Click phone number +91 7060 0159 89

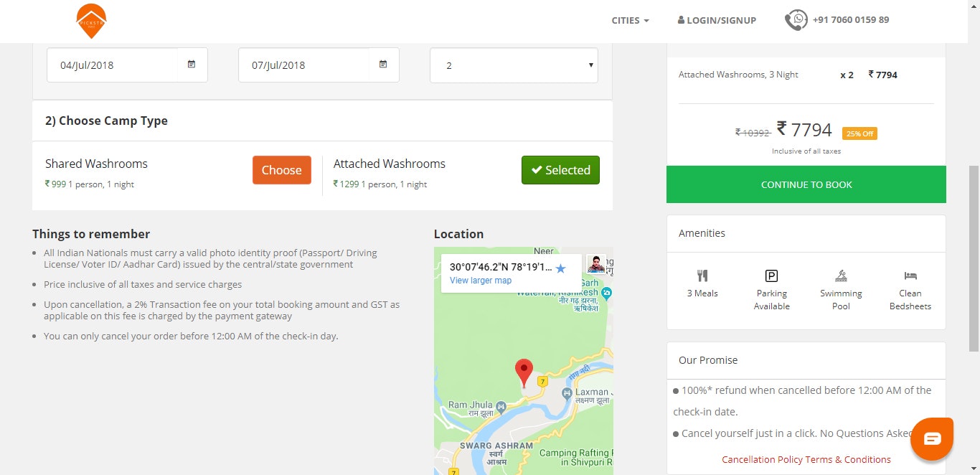[x=851, y=20]
